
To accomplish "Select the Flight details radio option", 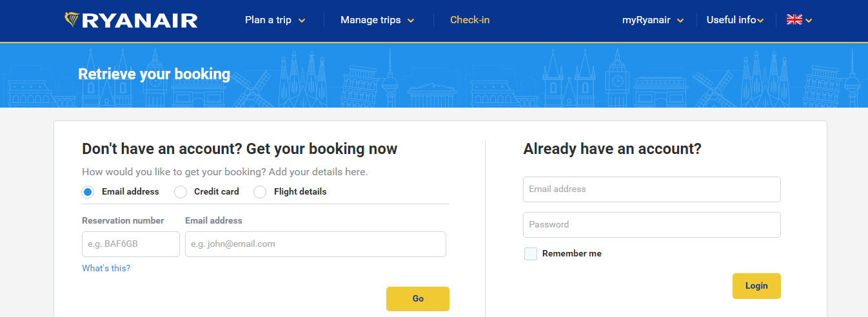I will [x=260, y=192].
